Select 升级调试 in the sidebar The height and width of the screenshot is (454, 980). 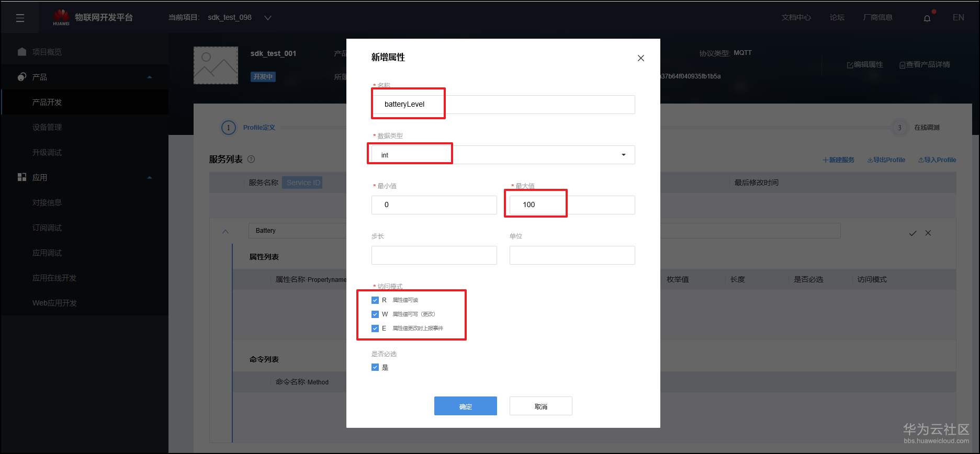click(47, 152)
